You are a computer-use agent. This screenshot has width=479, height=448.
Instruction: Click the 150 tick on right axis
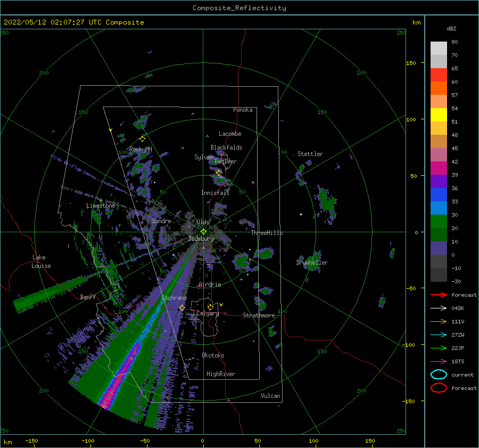(411, 63)
